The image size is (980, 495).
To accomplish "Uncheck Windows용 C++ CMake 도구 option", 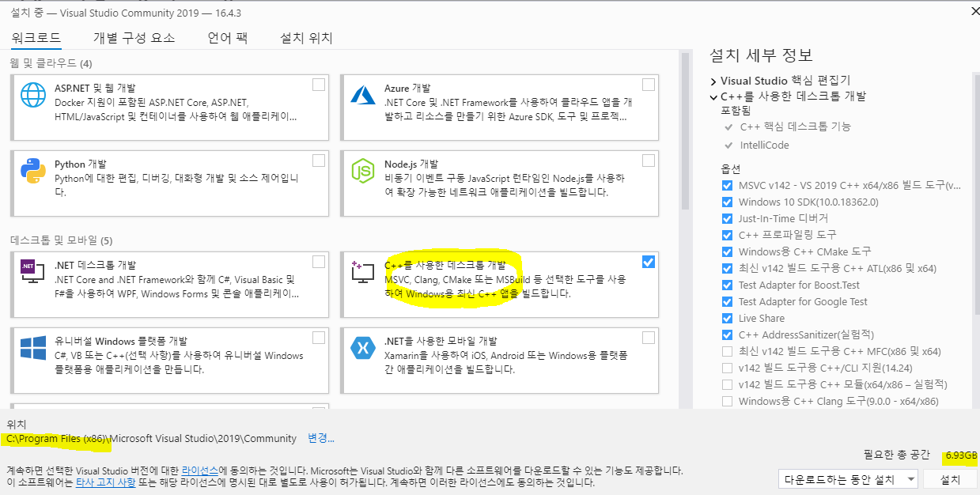I will pos(727,251).
